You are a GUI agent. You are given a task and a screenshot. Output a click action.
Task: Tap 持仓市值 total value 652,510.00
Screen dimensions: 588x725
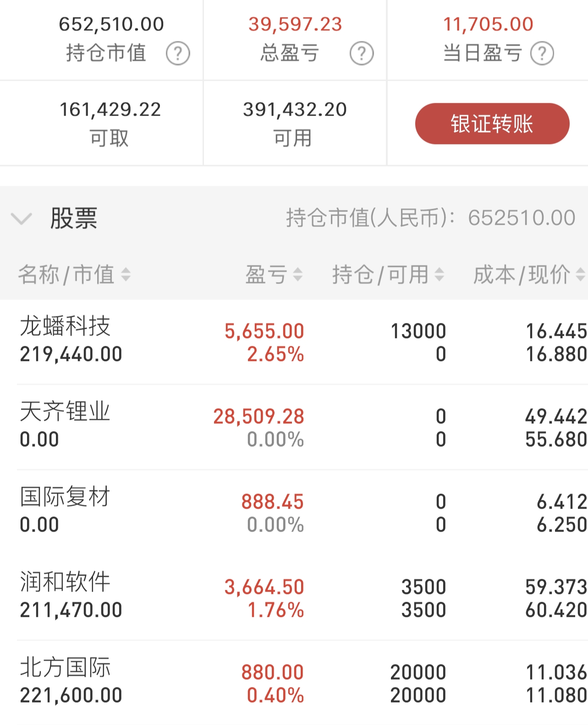(111, 24)
